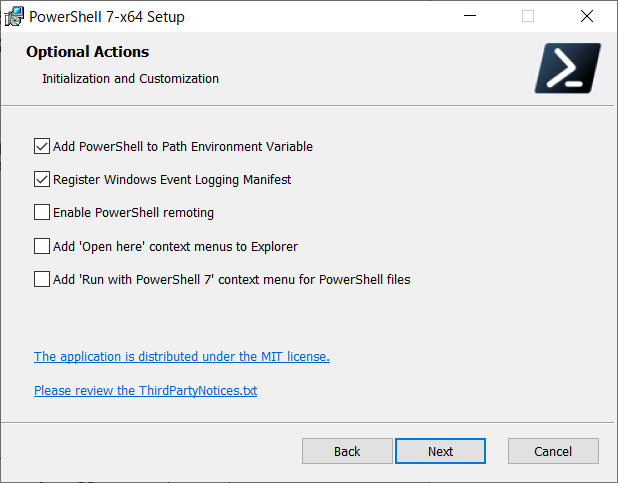Image resolution: width=618 pixels, height=483 pixels.
Task: Check the 'Run with PowerShell 7' context menu box
Action: coord(42,279)
